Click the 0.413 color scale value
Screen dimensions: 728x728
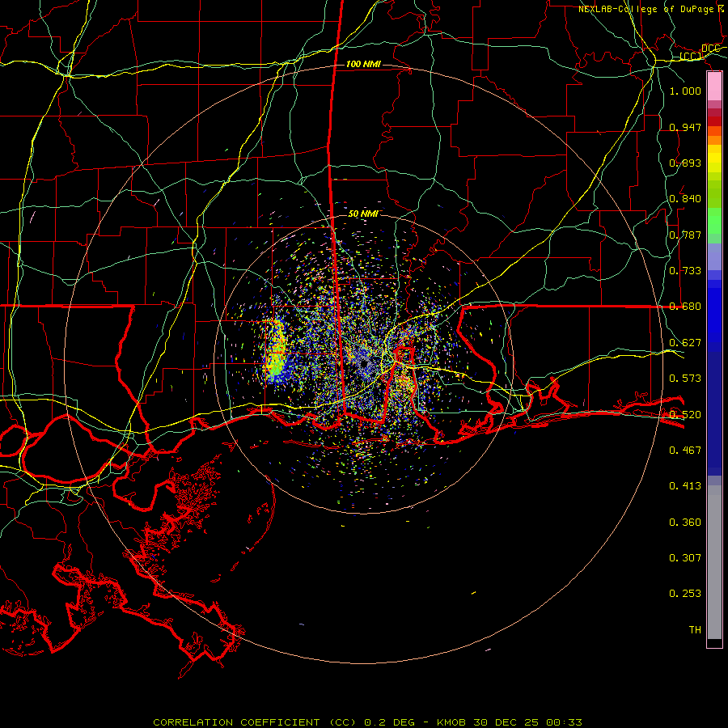[685, 485]
